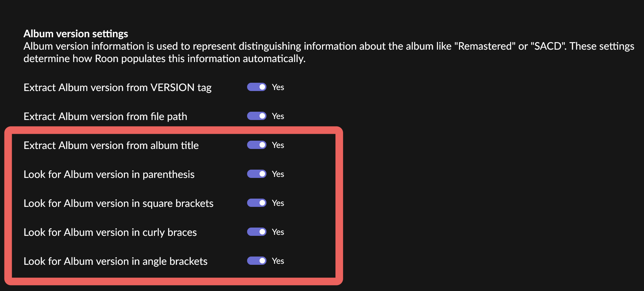The image size is (644, 291).
Task: Click the 'Album version settings' heading
Action: [x=76, y=34]
